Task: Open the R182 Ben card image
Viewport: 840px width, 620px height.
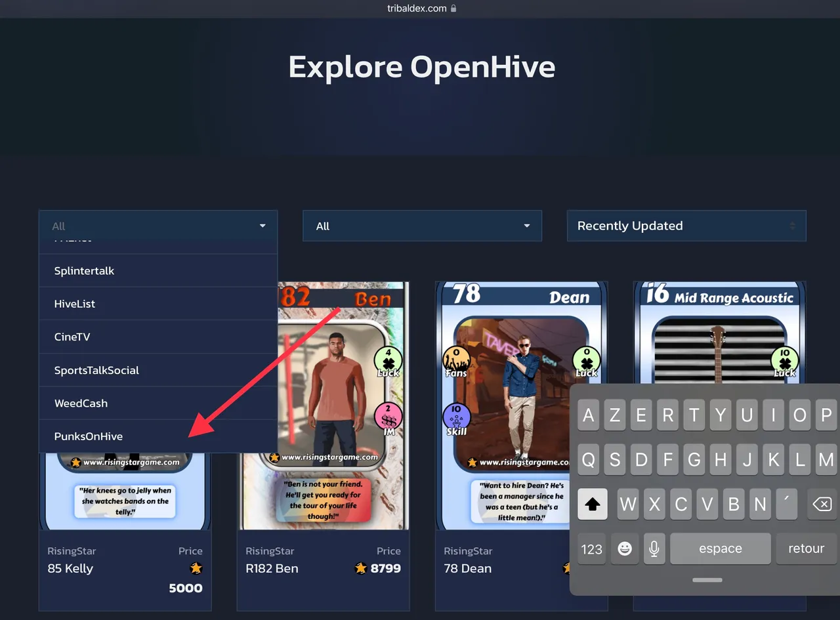Action: tap(323, 405)
